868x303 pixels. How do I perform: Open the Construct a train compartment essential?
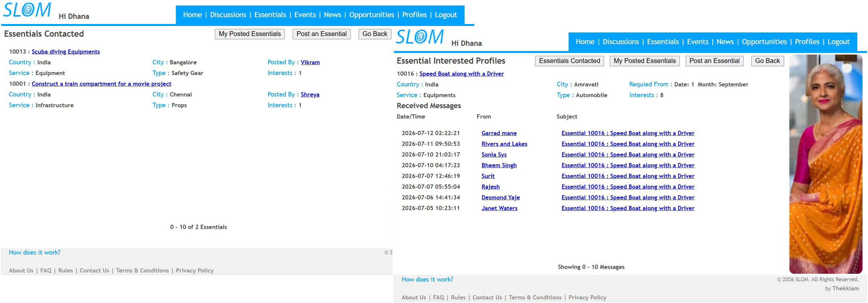(101, 84)
